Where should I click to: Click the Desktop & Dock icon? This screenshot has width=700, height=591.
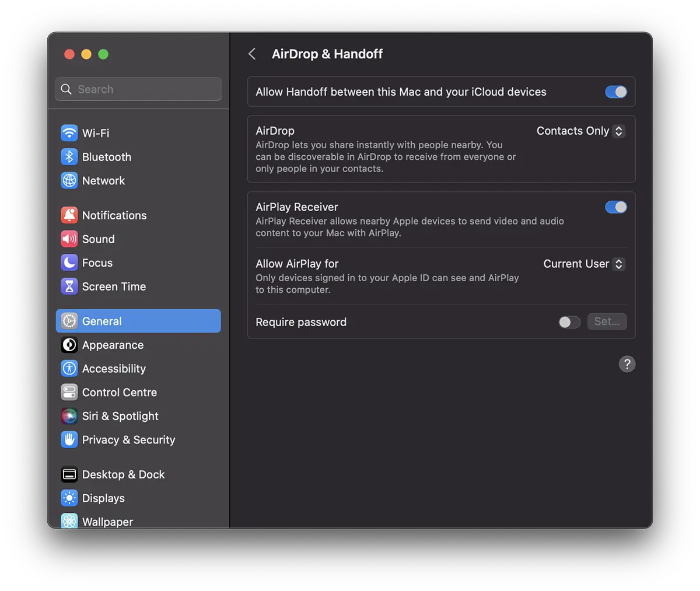[x=69, y=474]
